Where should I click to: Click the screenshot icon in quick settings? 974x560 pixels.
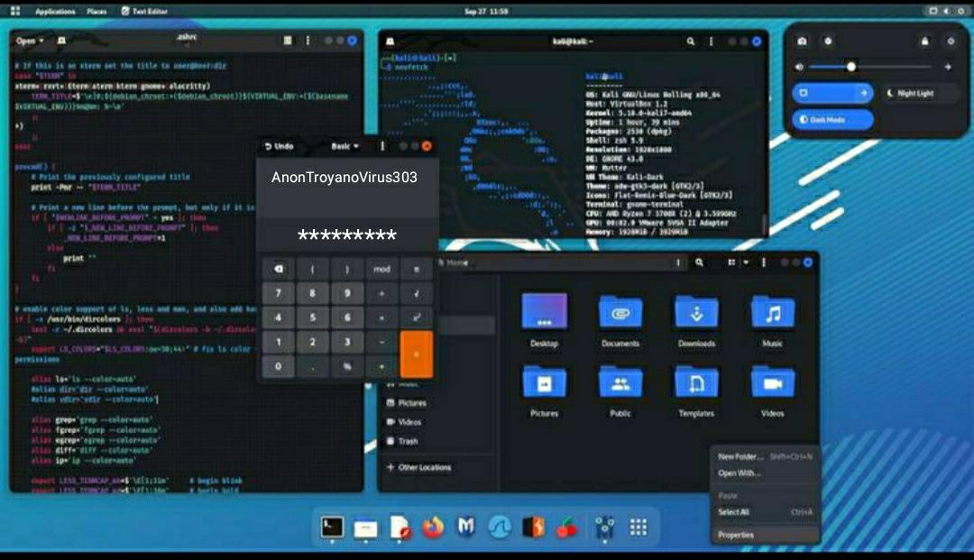click(802, 41)
